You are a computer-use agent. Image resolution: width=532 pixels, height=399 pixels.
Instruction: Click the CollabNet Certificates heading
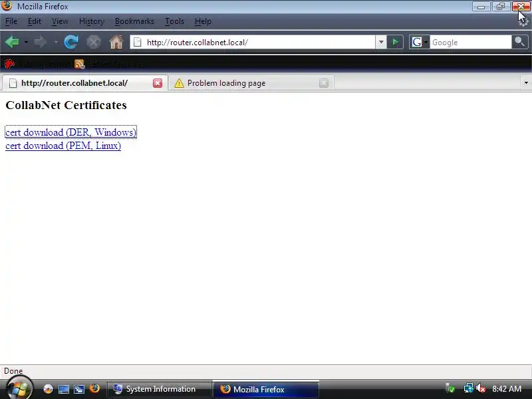point(66,105)
